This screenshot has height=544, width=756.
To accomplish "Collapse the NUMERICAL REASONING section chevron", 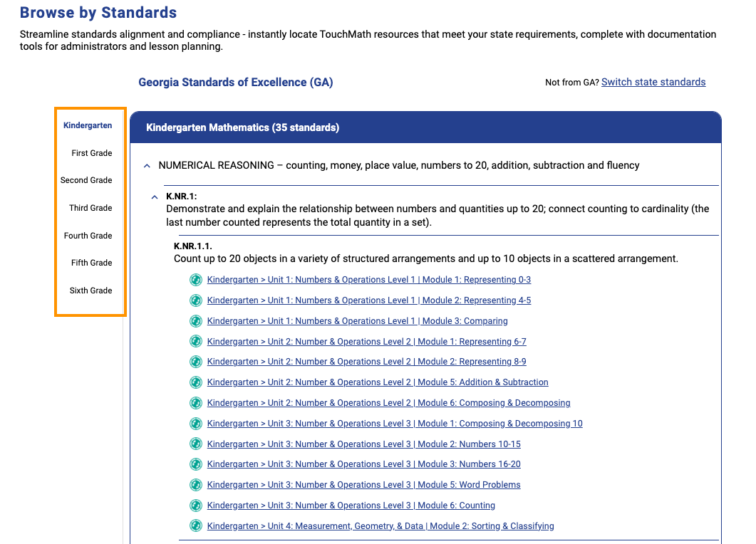I will click(x=147, y=166).
